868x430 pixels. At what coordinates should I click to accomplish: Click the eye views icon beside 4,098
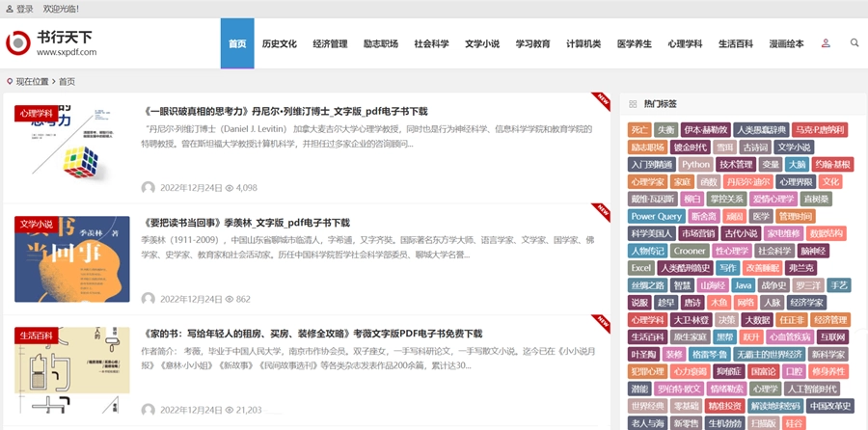pyautogui.click(x=230, y=188)
